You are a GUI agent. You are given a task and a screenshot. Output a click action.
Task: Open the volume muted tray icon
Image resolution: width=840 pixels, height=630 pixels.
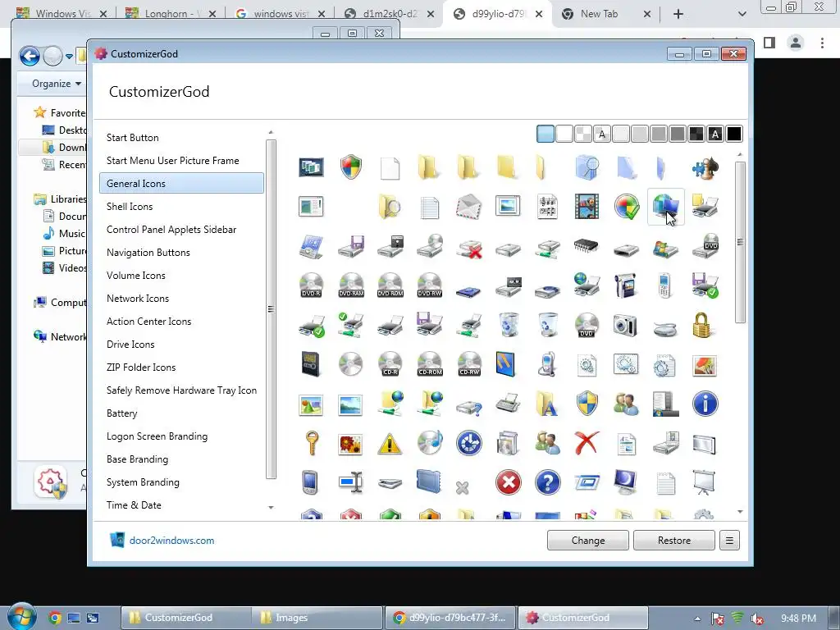[757, 619]
